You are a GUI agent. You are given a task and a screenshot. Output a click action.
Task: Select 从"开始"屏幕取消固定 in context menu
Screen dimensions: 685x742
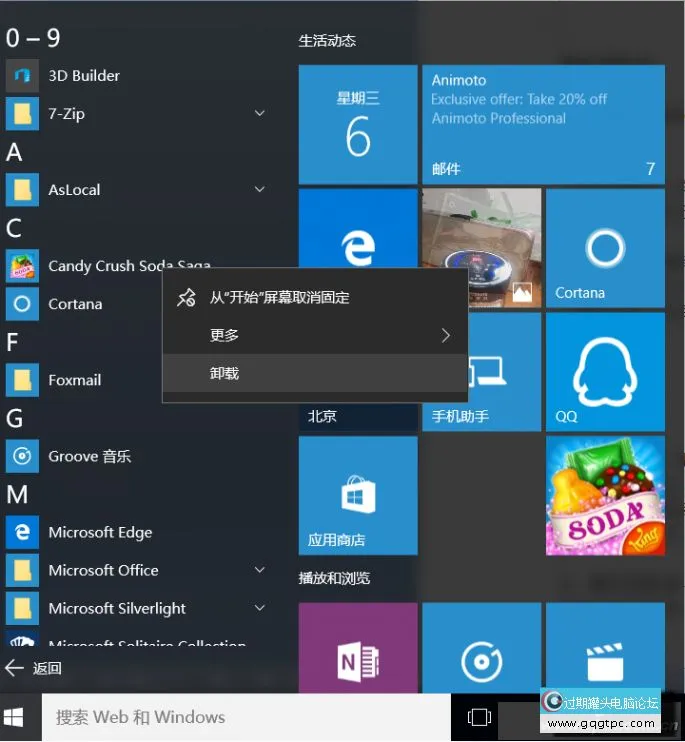coord(315,298)
